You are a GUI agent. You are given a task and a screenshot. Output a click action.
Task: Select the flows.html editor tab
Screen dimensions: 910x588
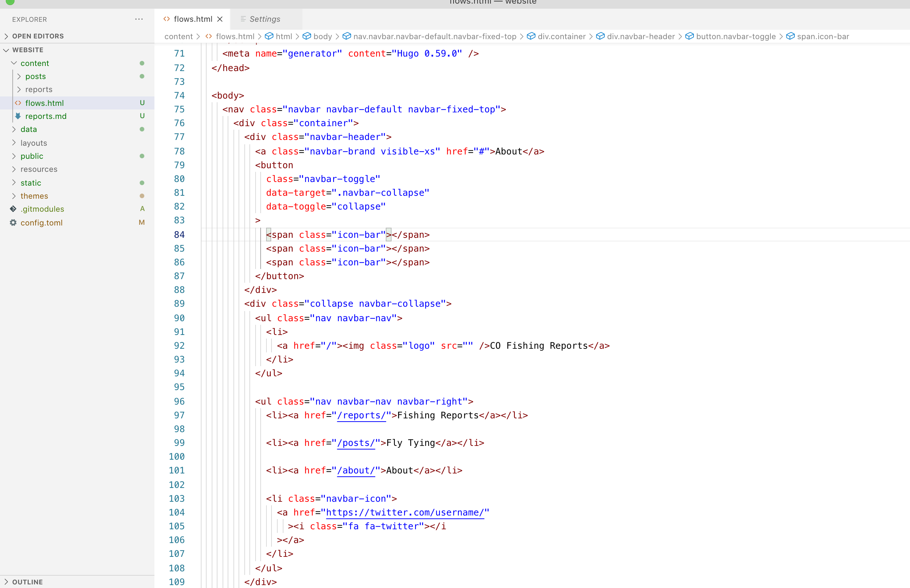click(x=193, y=19)
